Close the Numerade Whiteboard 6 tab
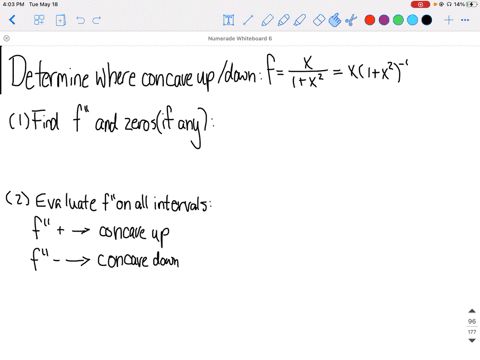The image size is (480, 360). pyautogui.click(x=6, y=38)
